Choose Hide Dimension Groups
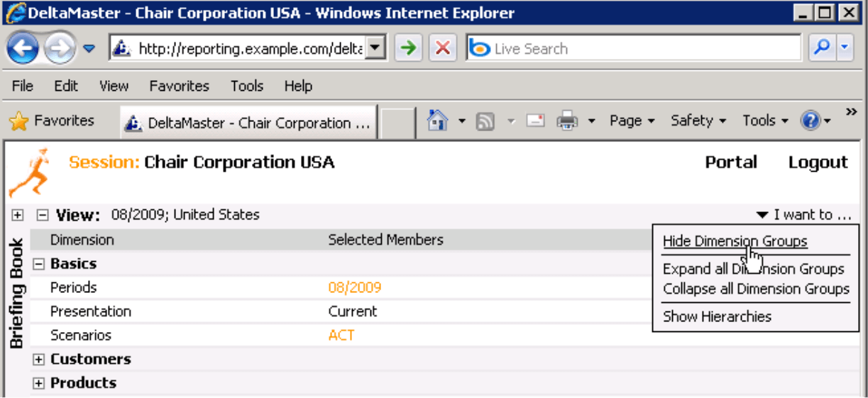This screenshot has width=868, height=398. point(735,241)
